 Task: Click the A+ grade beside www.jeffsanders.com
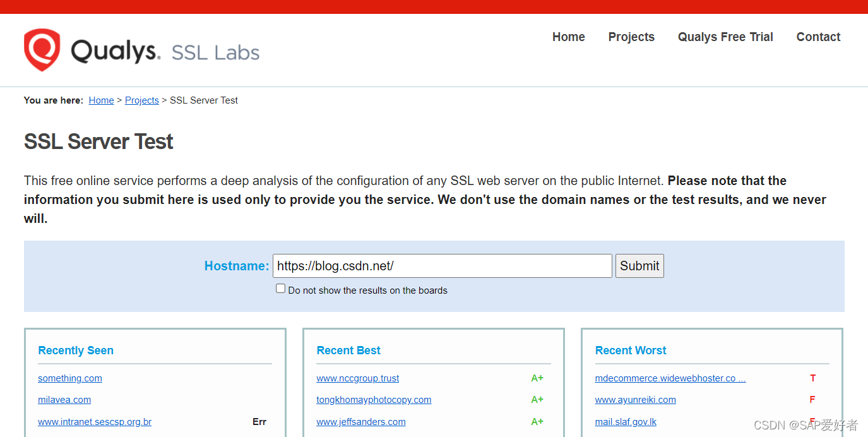coord(537,422)
